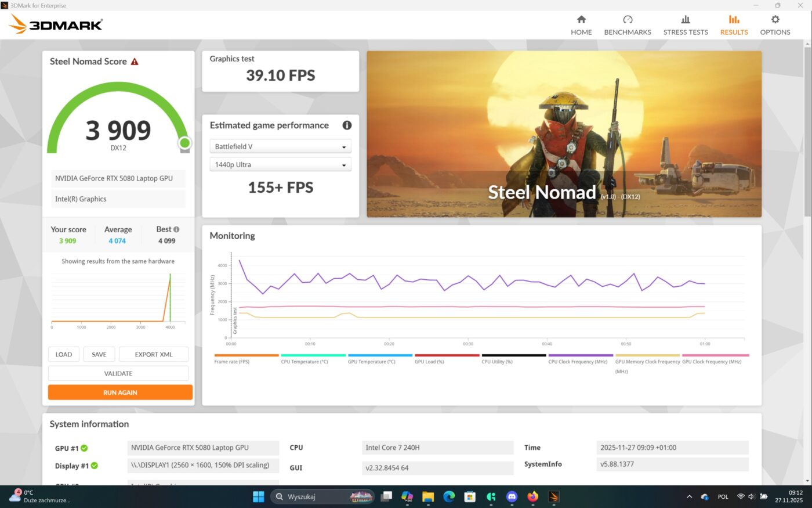812x508 pixels.
Task: Open Discord from the taskbar
Action: click(512, 496)
